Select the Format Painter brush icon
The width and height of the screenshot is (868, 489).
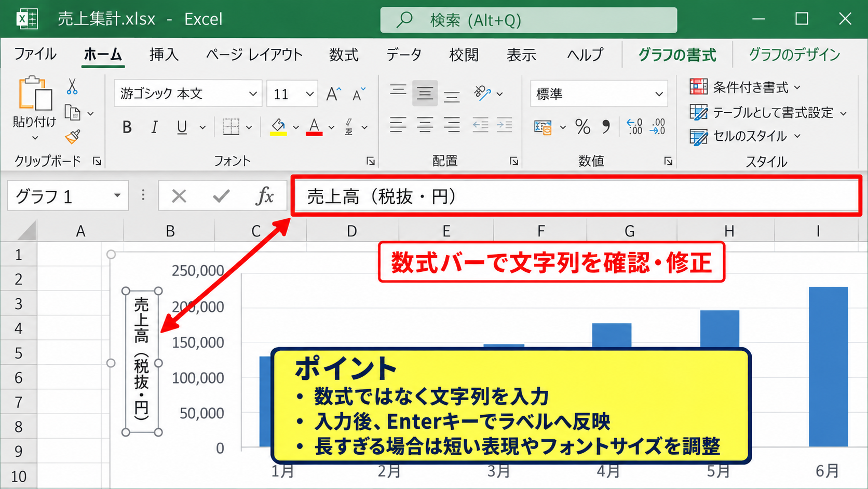pos(73,137)
